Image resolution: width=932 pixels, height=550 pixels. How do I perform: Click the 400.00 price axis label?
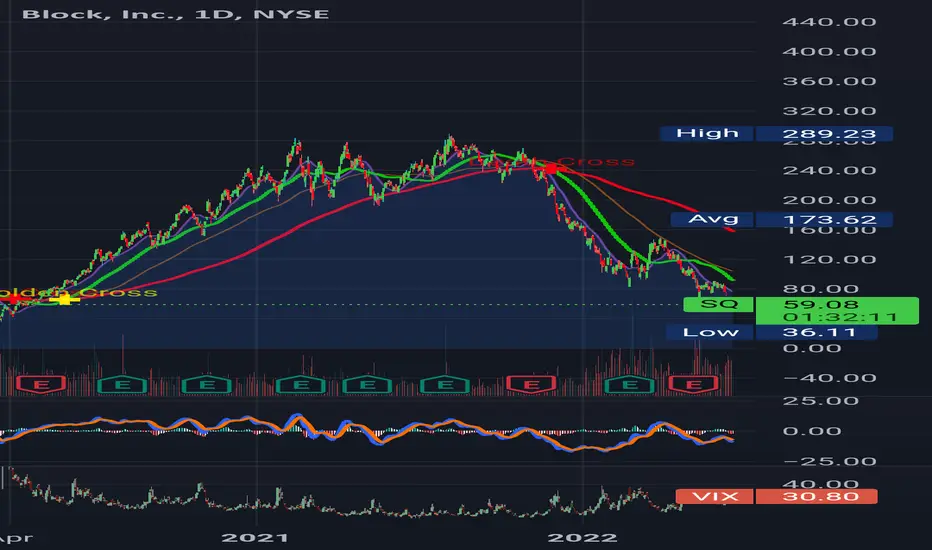[829, 52]
